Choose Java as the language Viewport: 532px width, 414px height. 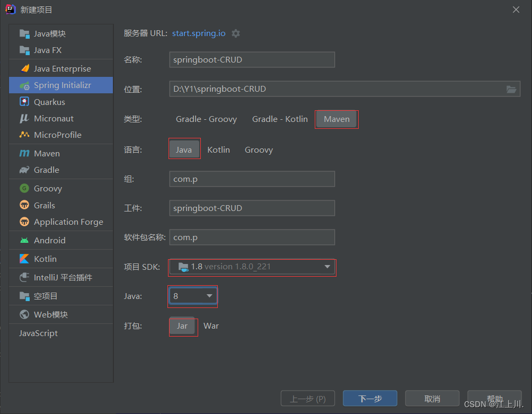(184, 149)
